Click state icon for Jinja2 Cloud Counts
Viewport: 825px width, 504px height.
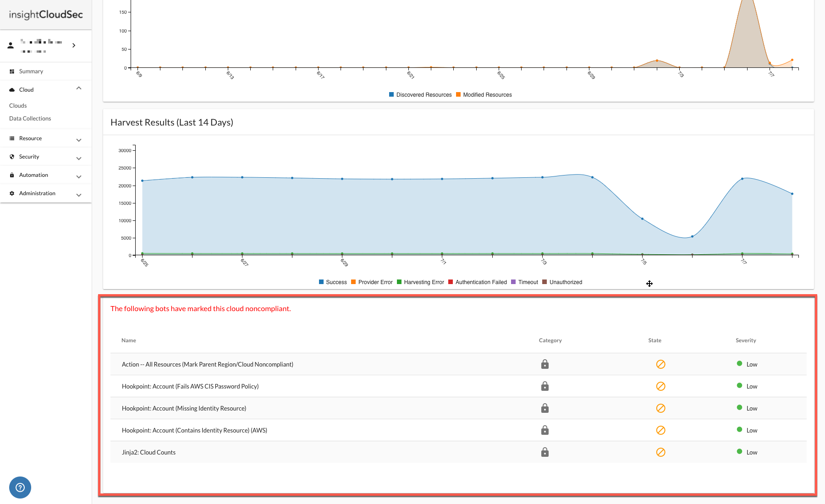[x=660, y=452]
